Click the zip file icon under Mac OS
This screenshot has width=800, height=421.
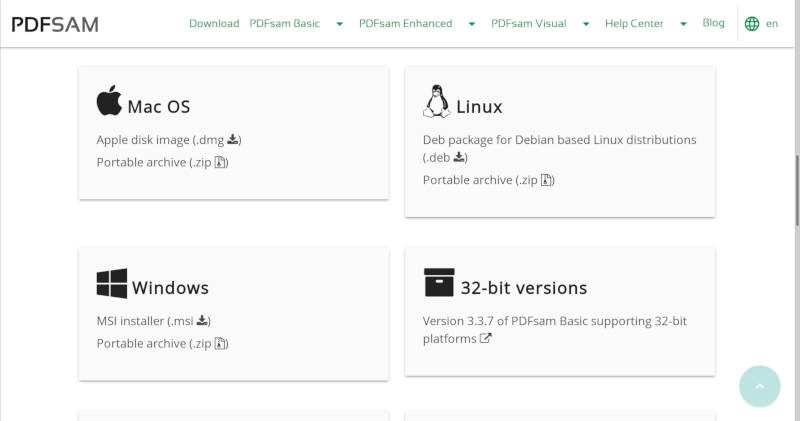[x=220, y=162]
